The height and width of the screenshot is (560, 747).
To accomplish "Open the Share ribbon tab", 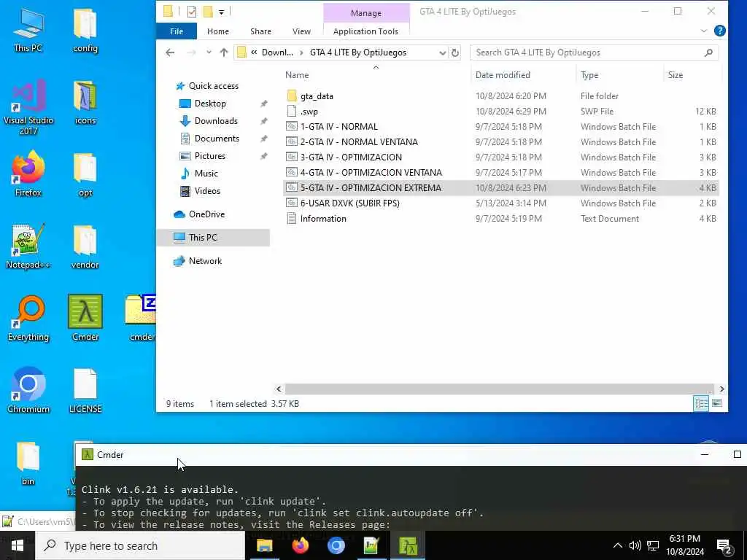I will point(260,31).
